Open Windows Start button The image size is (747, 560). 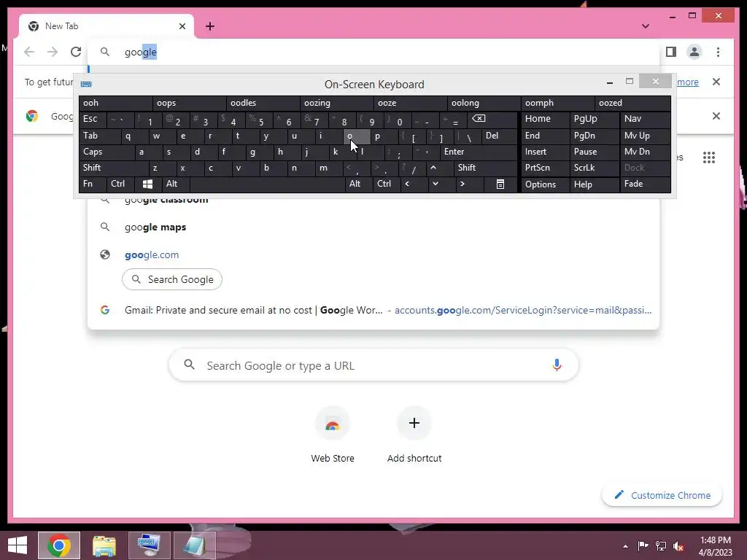[18, 545]
